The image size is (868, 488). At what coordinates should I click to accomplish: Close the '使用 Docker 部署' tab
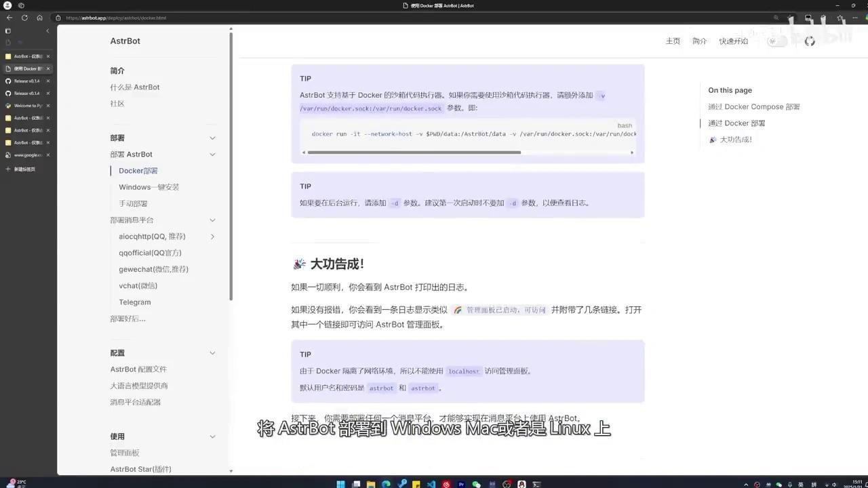pyautogui.click(x=47, y=68)
